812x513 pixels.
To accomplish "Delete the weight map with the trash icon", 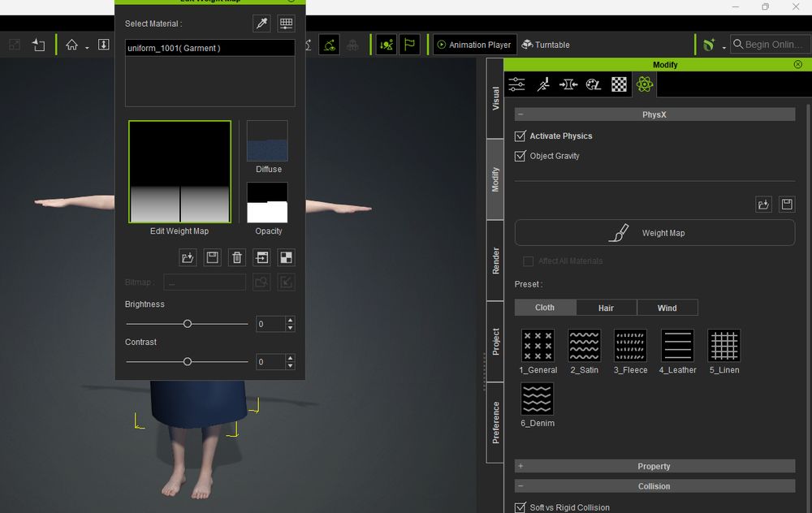I will tap(236, 257).
